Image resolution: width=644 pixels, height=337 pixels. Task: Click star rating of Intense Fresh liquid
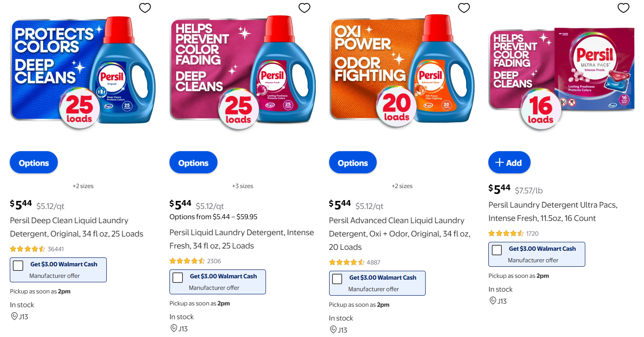pyautogui.click(x=187, y=261)
